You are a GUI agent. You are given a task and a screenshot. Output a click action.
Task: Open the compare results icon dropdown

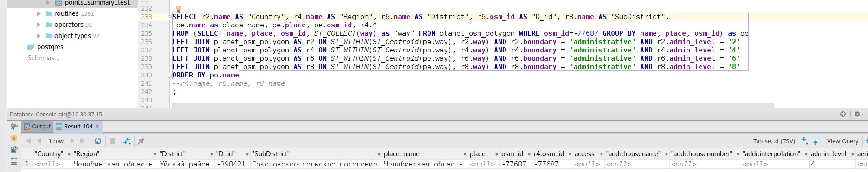(x=127, y=141)
